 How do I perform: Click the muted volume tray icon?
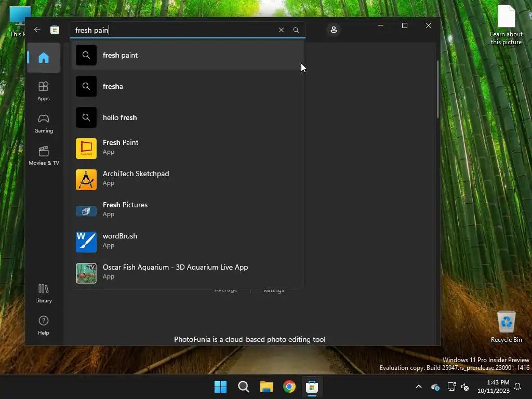[465, 387]
